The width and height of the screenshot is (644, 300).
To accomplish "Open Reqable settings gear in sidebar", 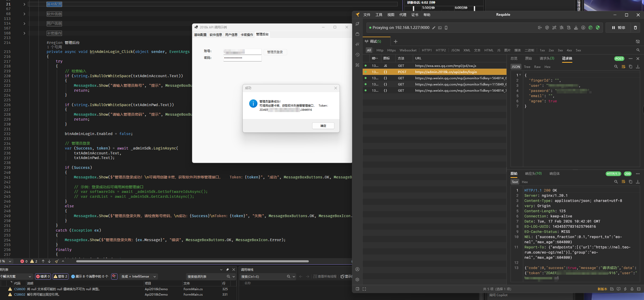I will pyautogui.click(x=357, y=279).
